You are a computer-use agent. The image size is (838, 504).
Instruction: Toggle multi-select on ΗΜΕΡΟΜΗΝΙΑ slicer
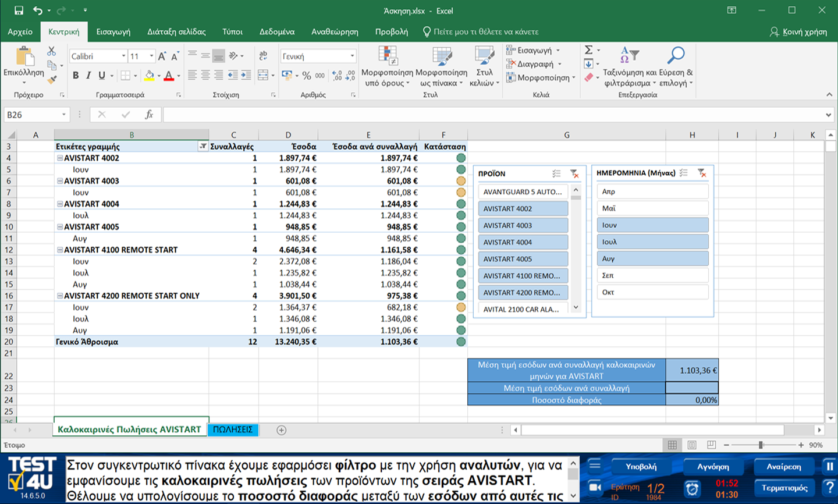(x=684, y=173)
